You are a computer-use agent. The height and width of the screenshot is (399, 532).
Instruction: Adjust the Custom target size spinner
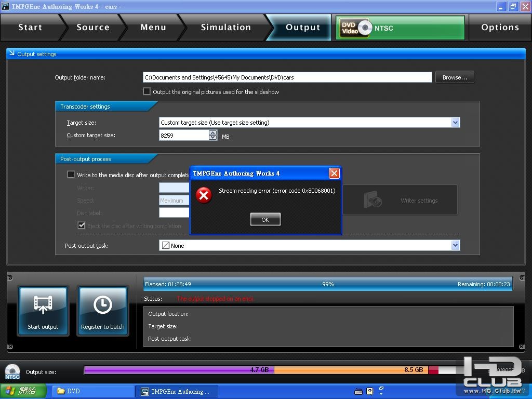[x=212, y=136]
